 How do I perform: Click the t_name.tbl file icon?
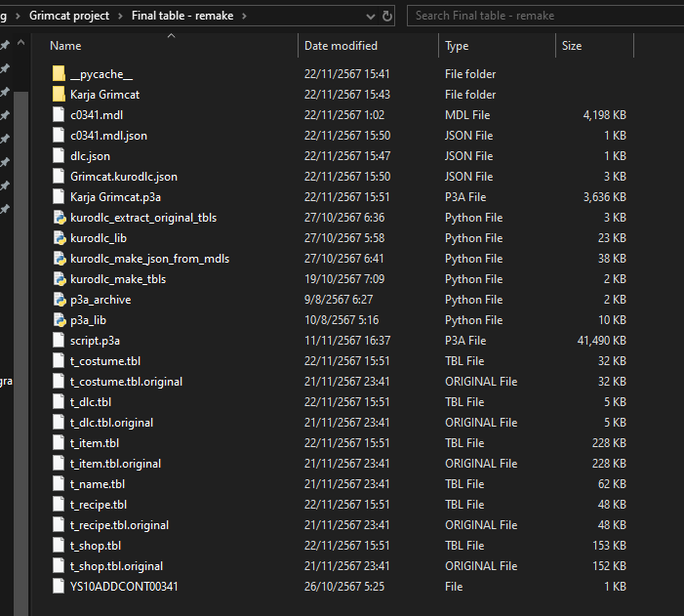[x=59, y=484]
